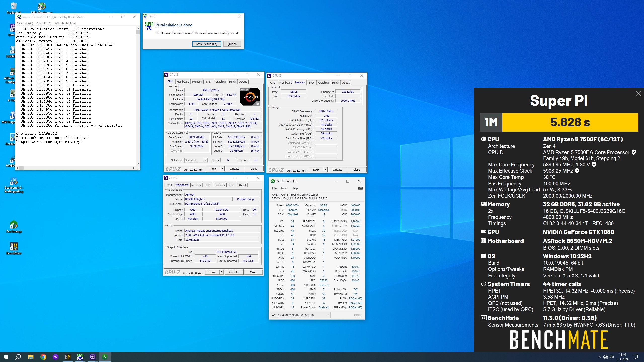Click Super PI vertical scrollbar up arrow

click(x=138, y=28)
